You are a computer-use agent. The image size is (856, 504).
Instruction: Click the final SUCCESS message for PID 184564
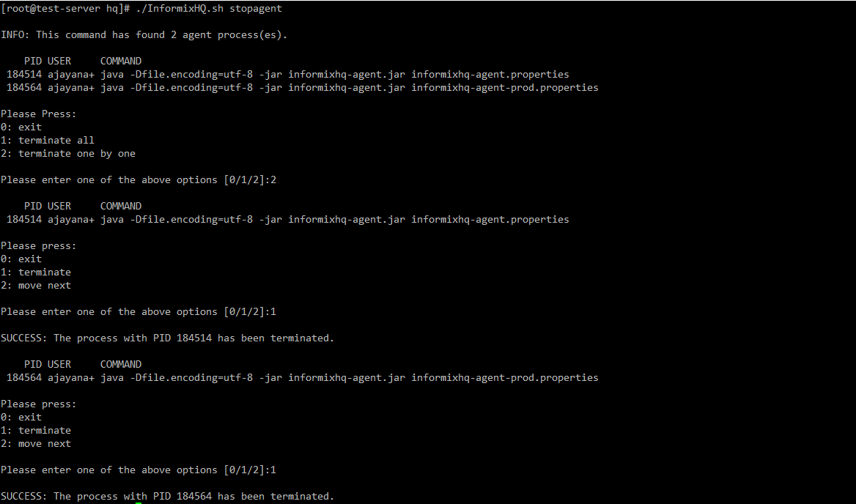click(x=167, y=496)
